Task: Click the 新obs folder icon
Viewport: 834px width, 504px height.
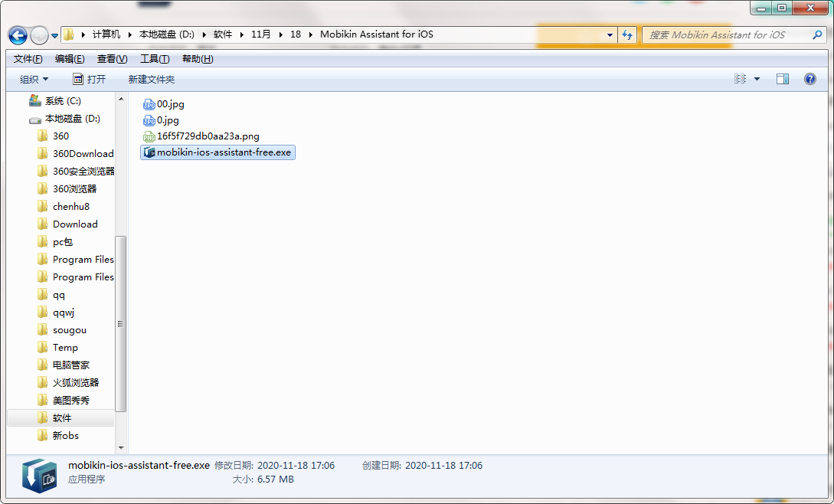Action: pyautogui.click(x=43, y=435)
